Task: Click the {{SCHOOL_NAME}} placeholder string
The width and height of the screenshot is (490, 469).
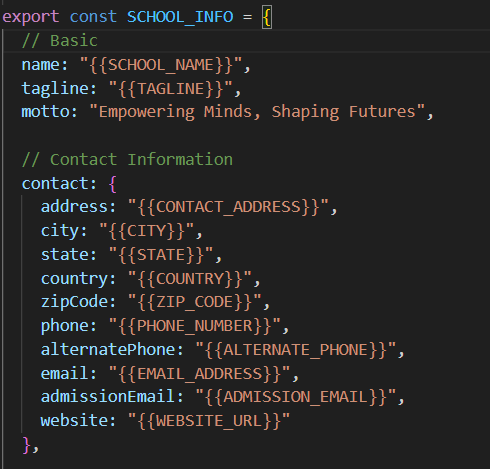Action: 161,65
